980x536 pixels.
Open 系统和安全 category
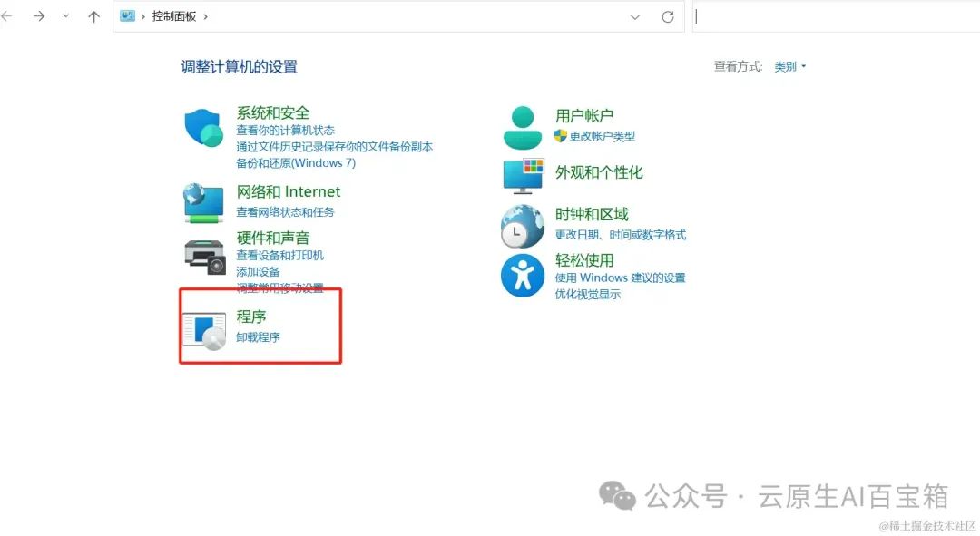272,113
